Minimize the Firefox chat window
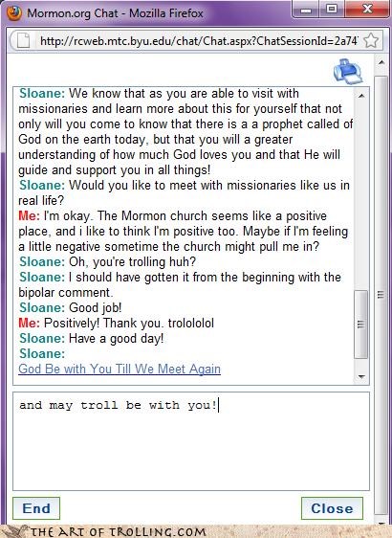The height and width of the screenshot is (538, 392). (x=306, y=9)
